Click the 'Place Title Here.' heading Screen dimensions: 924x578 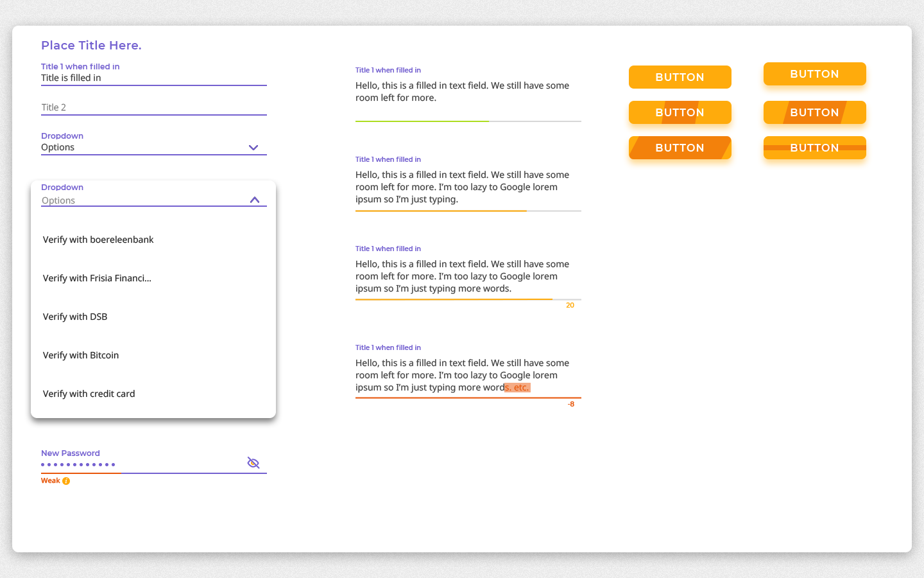[91, 46]
